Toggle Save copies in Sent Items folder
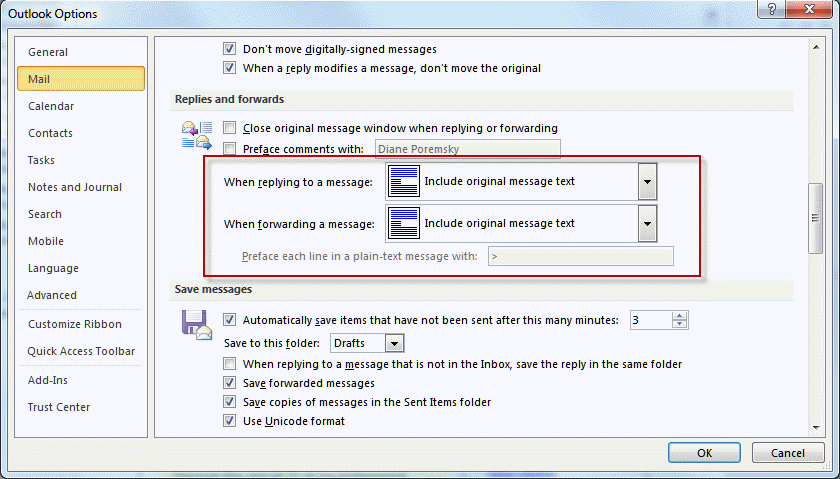The image size is (840, 479). point(229,401)
